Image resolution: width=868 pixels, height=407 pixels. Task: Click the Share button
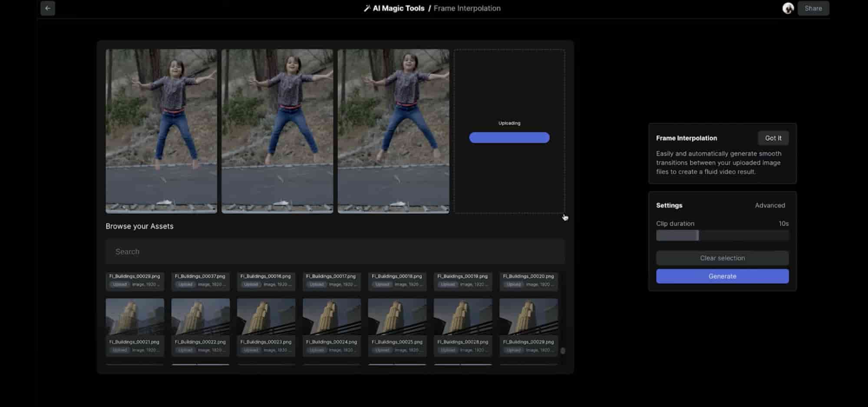813,8
